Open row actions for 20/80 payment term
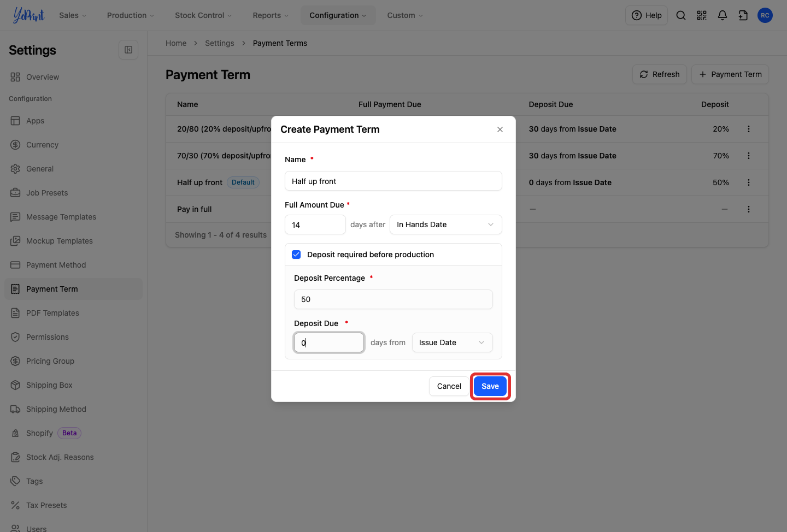The height and width of the screenshot is (532, 787). 749,129
